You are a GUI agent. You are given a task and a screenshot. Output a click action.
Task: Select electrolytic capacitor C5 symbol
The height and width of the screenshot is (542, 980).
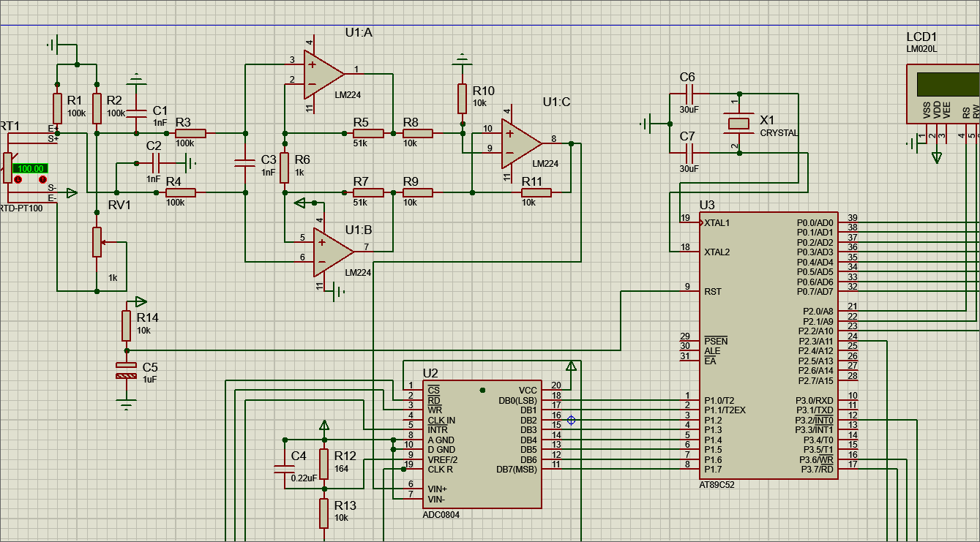(x=127, y=370)
